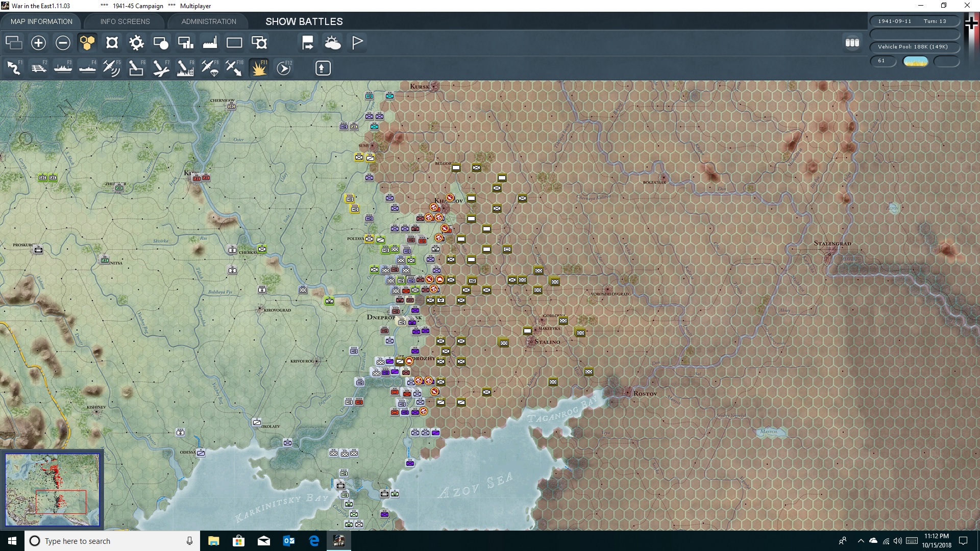Toggle the hex grid overlay icon

(87, 43)
